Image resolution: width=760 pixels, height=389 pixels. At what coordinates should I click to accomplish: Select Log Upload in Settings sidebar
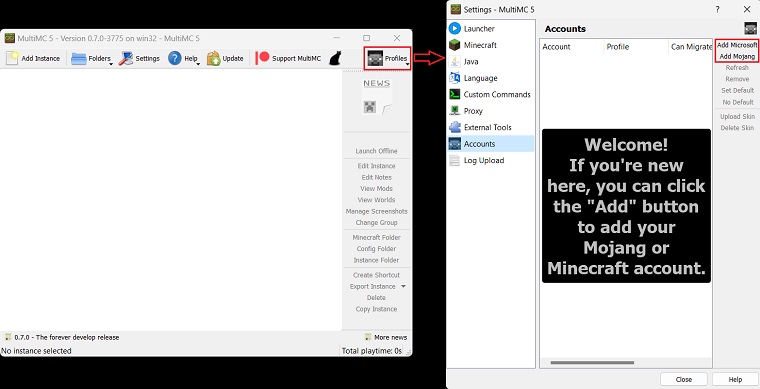[491, 160]
